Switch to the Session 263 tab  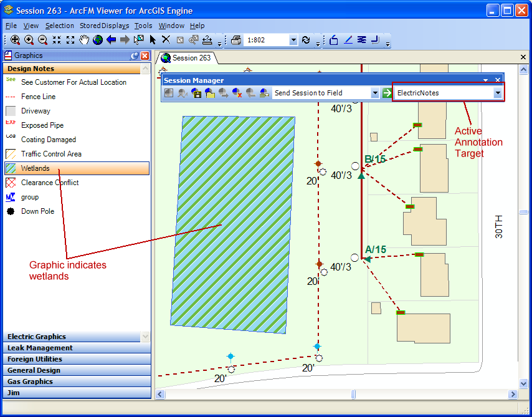(x=186, y=58)
